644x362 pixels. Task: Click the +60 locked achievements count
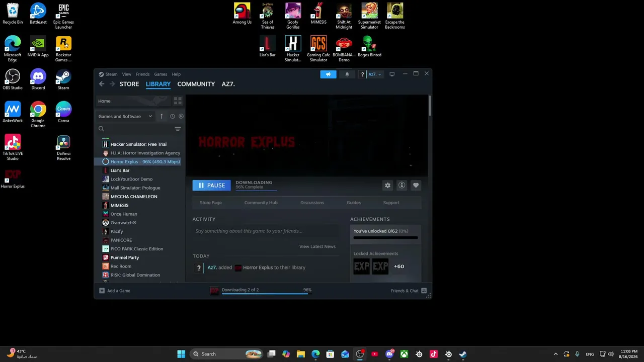click(x=399, y=266)
